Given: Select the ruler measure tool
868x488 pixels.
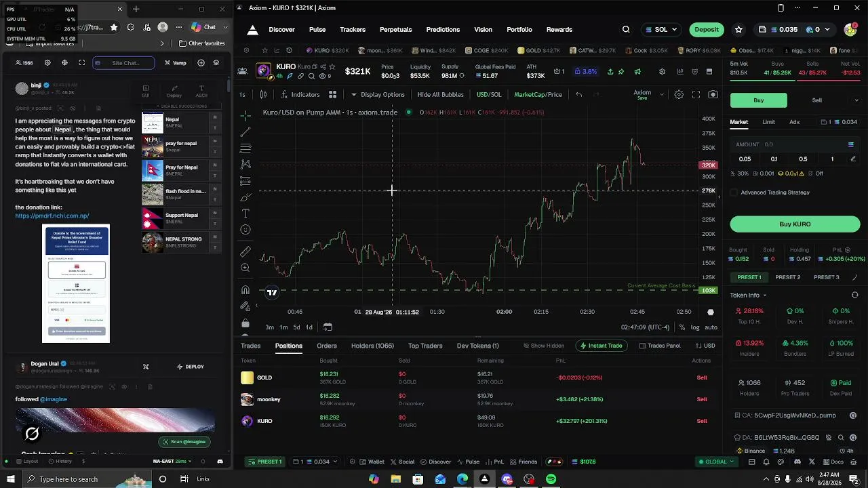Looking at the screenshot, I should (x=245, y=251).
